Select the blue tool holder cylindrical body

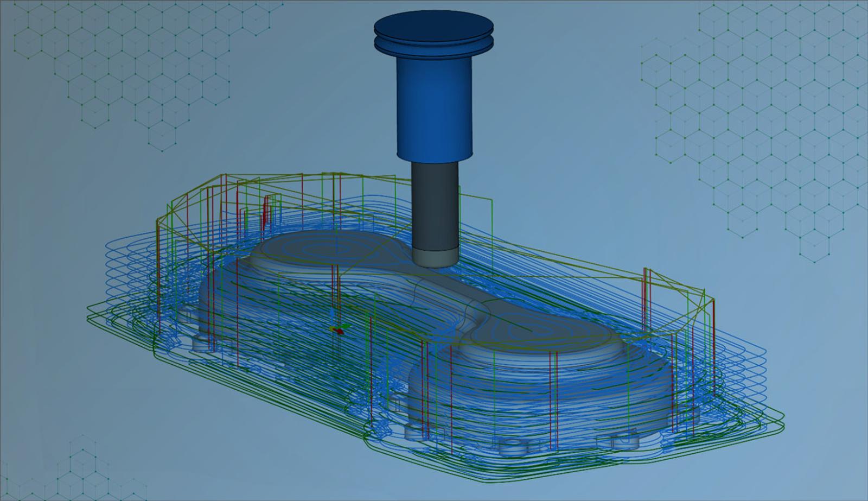[434, 109]
